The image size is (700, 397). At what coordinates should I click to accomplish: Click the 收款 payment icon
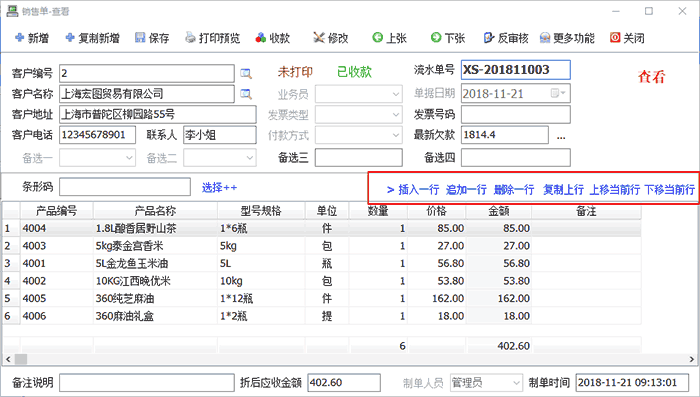click(x=261, y=38)
